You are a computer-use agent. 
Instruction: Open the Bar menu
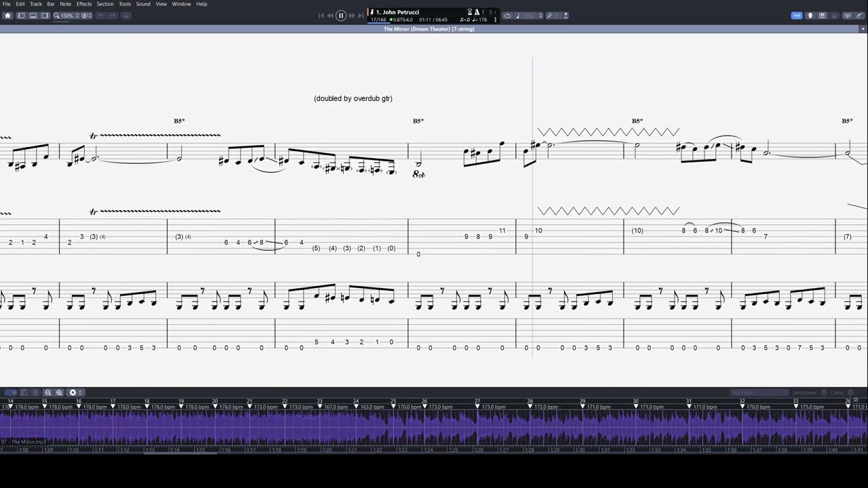[x=51, y=4]
